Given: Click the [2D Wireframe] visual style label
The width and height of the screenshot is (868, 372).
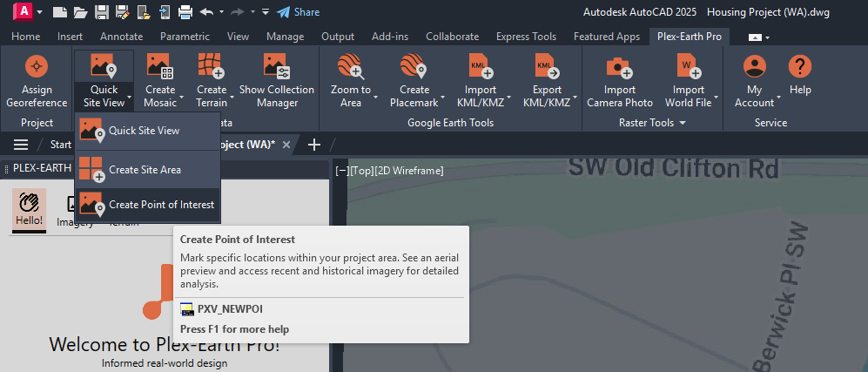Looking at the screenshot, I should coord(409,171).
